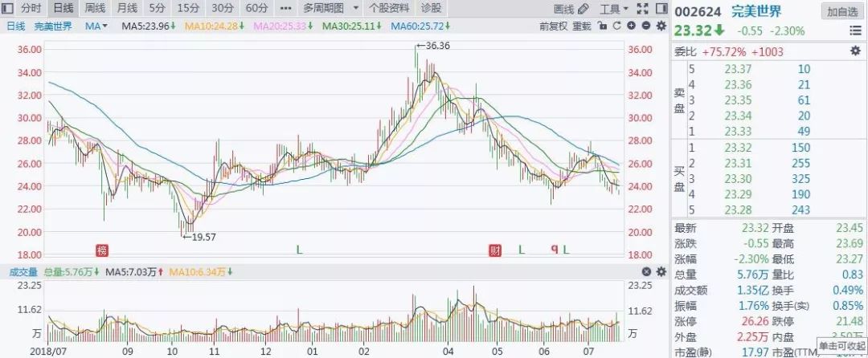
Task: Open the 月线 monthly chart tab
Action: [127, 8]
